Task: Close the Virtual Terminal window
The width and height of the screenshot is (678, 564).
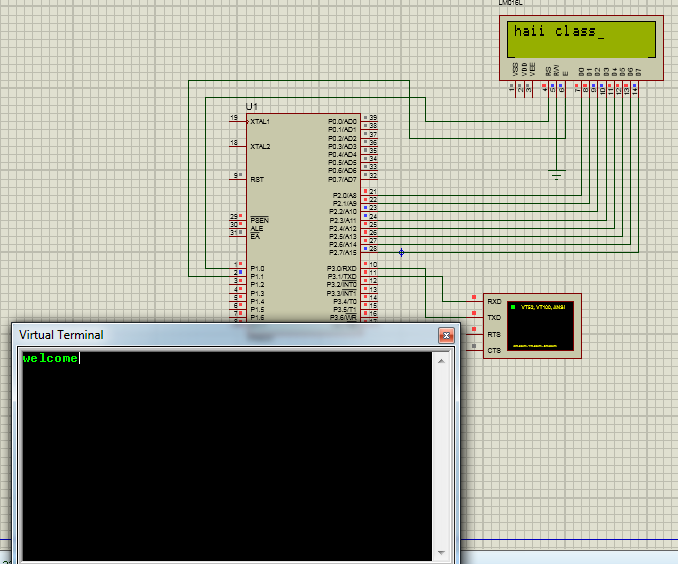Action: [446, 335]
